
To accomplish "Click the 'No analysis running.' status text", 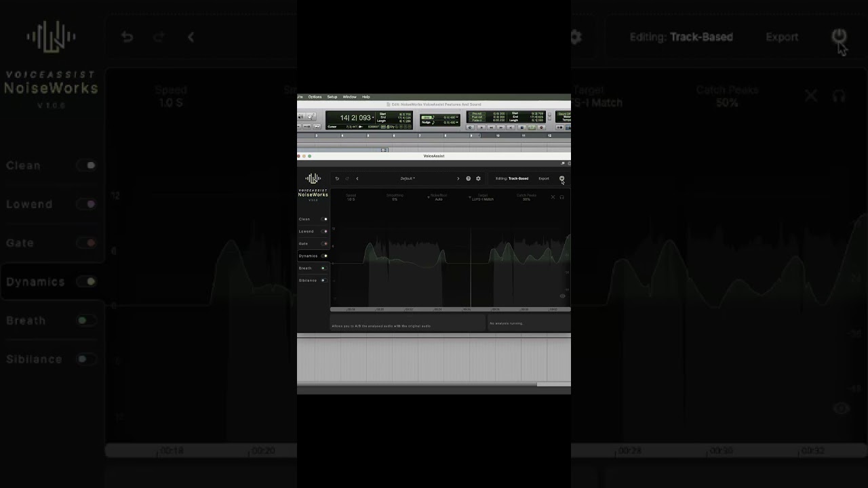I will (507, 323).
